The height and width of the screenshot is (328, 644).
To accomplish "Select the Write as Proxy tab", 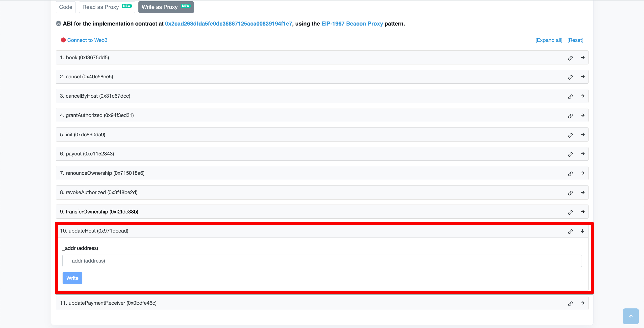I will (x=166, y=7).
